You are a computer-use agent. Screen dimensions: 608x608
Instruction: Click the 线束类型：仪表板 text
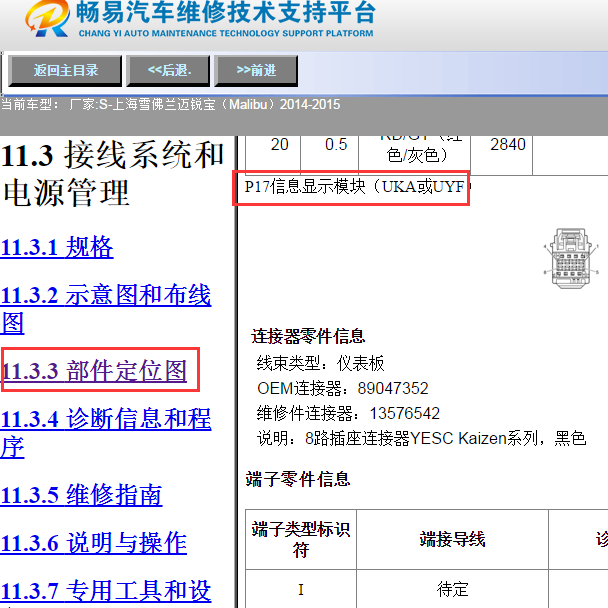(320, 364)
